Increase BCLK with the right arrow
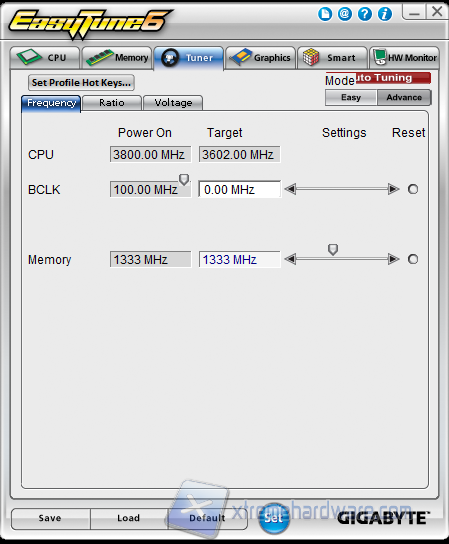Image resolution: width=449 pixels, height=544 pixels. pyautogui.click(x=393, y=189)
